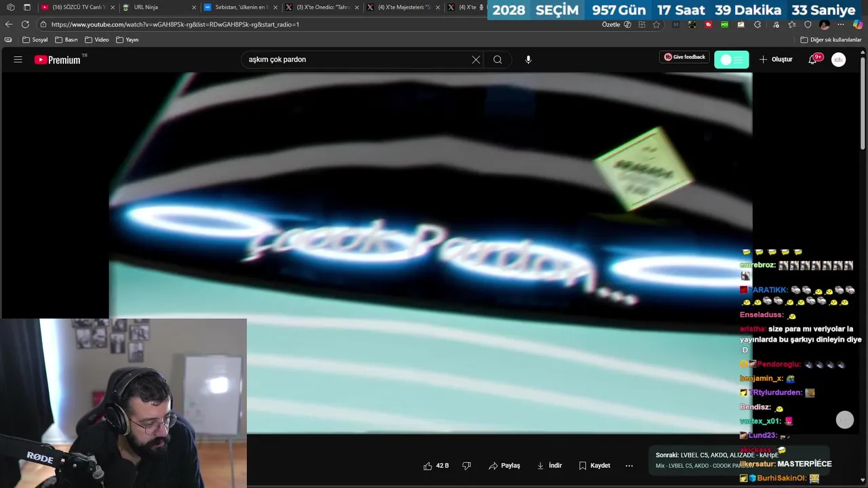Download the video with İndir

pos(549,466)
